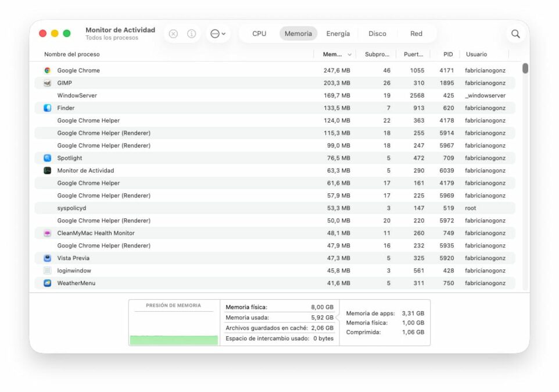Click the Memoria física 8,00 GB entry

(279, 307)
